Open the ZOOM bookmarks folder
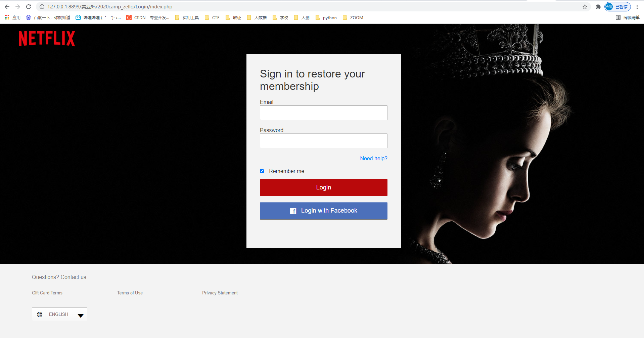The image size is (644, 338). [x=353, y=17]
